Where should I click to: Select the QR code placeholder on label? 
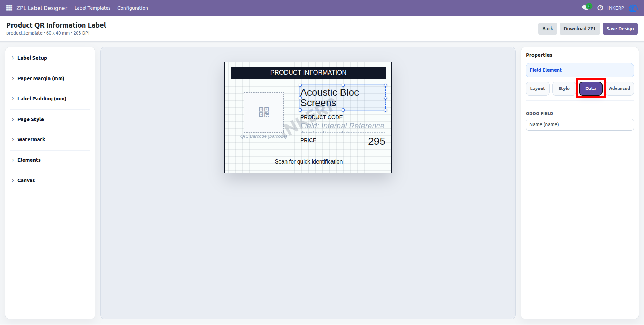click(x=264, y=112)
